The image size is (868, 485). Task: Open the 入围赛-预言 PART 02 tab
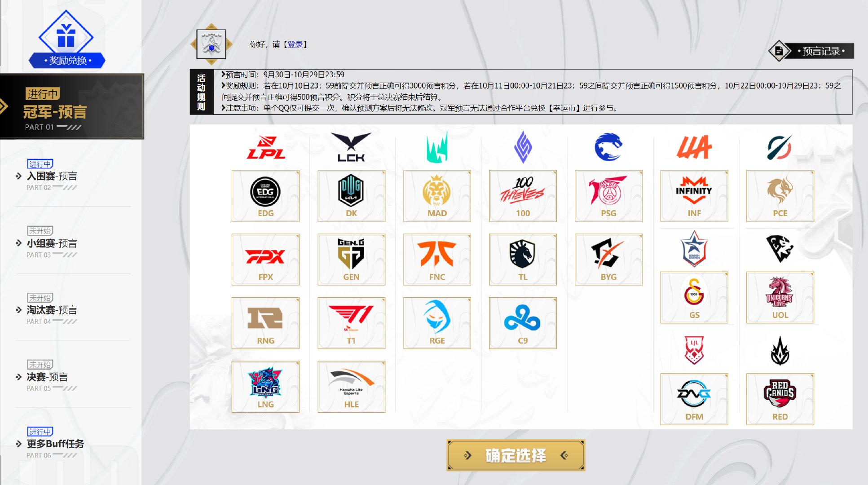[52, 176]
